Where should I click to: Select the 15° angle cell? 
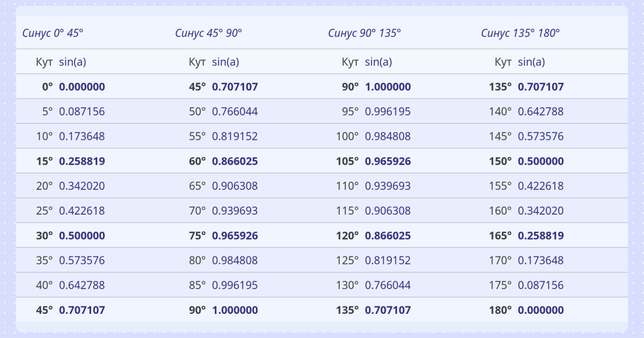tap(45, 161)
